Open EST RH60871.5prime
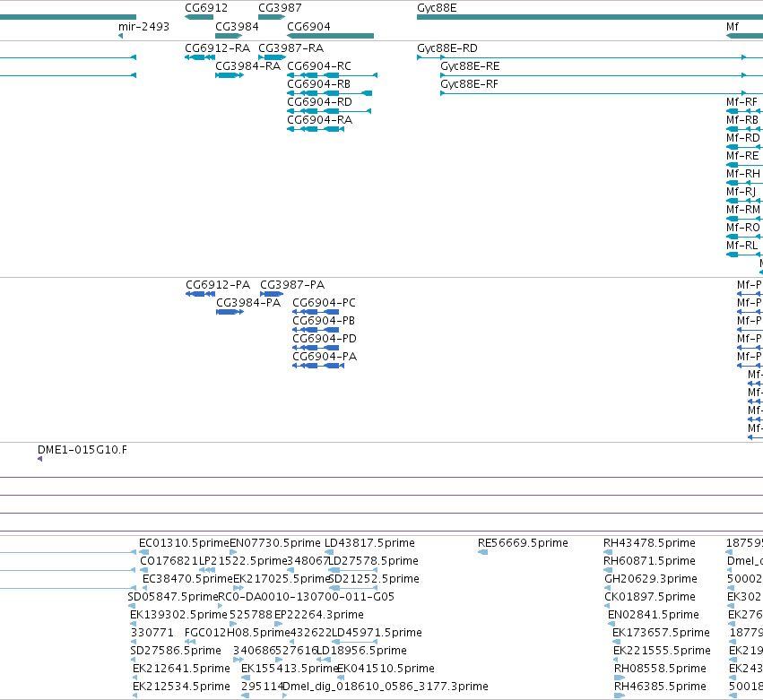 click(650, 561)
